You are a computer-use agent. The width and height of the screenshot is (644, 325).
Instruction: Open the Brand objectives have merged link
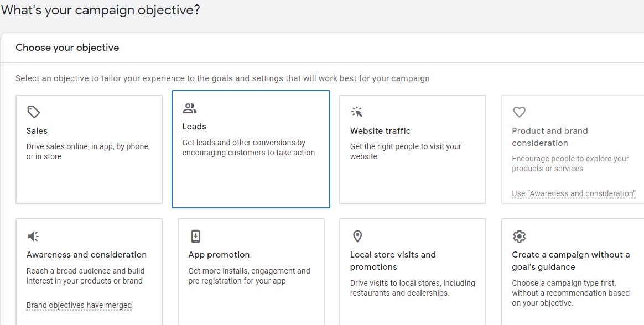79,305
